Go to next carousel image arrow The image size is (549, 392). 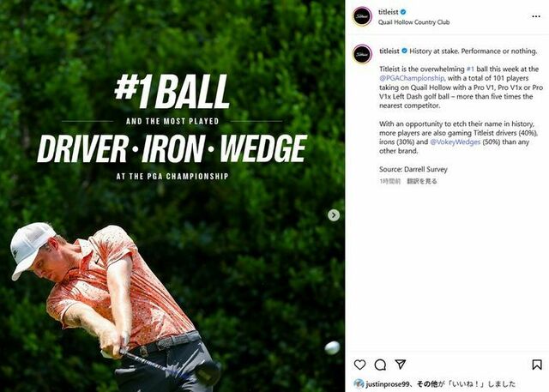coord(334,215)
